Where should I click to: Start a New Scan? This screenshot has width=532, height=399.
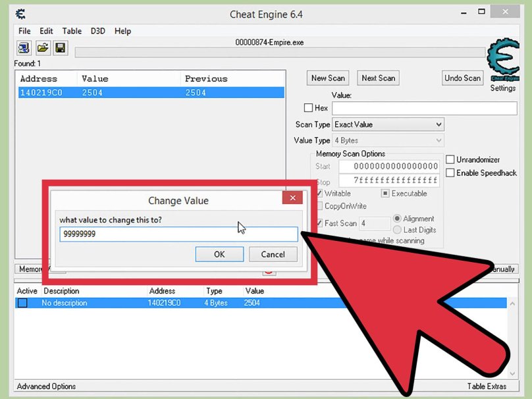coord(327,78)
